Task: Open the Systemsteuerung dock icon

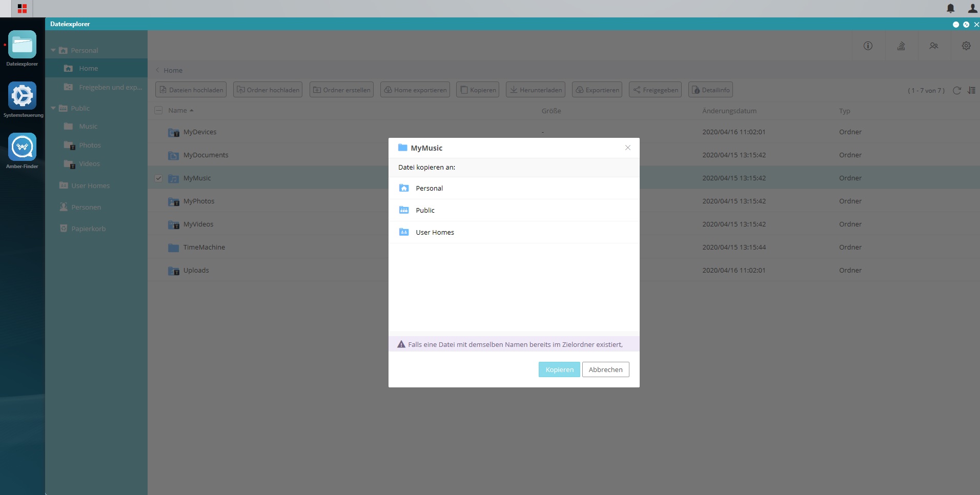Action: coord(22,96)
